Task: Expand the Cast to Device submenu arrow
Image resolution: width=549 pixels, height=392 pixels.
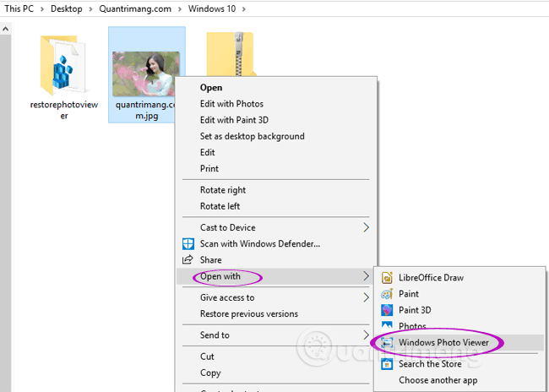Action: (366, 227)
